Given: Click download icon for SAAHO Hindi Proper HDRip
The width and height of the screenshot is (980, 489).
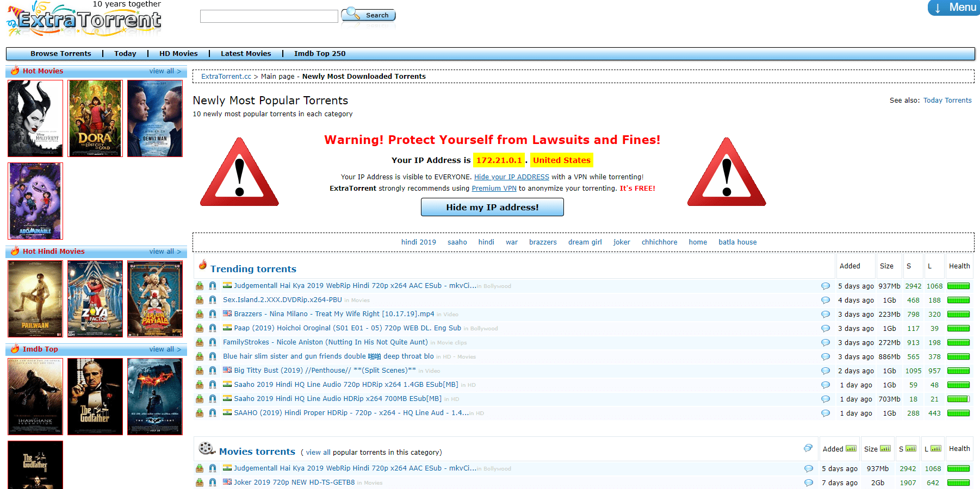Looking at the screenshot, I should point(200,413).
